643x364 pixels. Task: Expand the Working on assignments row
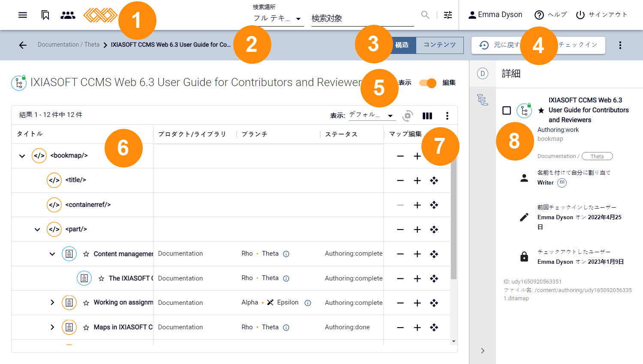[52, 303]
